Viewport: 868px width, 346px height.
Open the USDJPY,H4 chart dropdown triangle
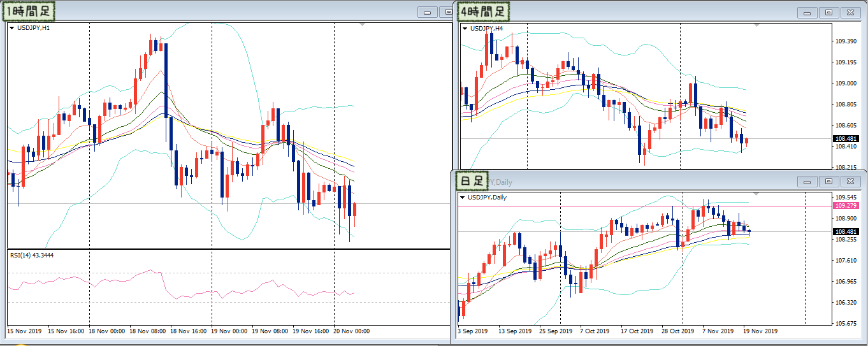click(464, 29)
